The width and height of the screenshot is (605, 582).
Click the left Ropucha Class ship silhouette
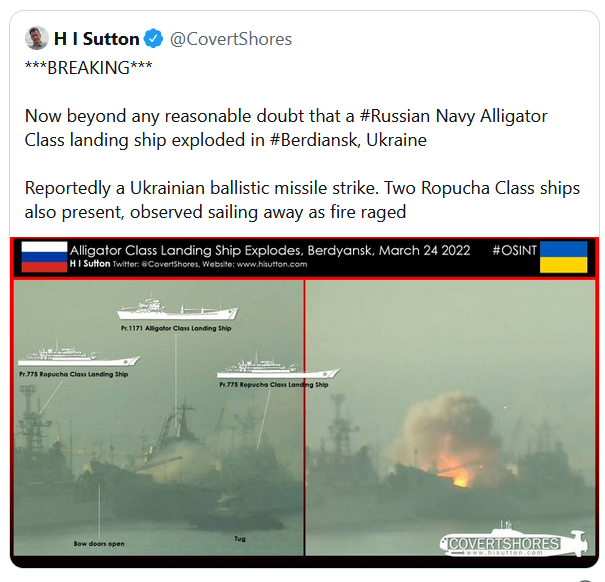(79, 354)
